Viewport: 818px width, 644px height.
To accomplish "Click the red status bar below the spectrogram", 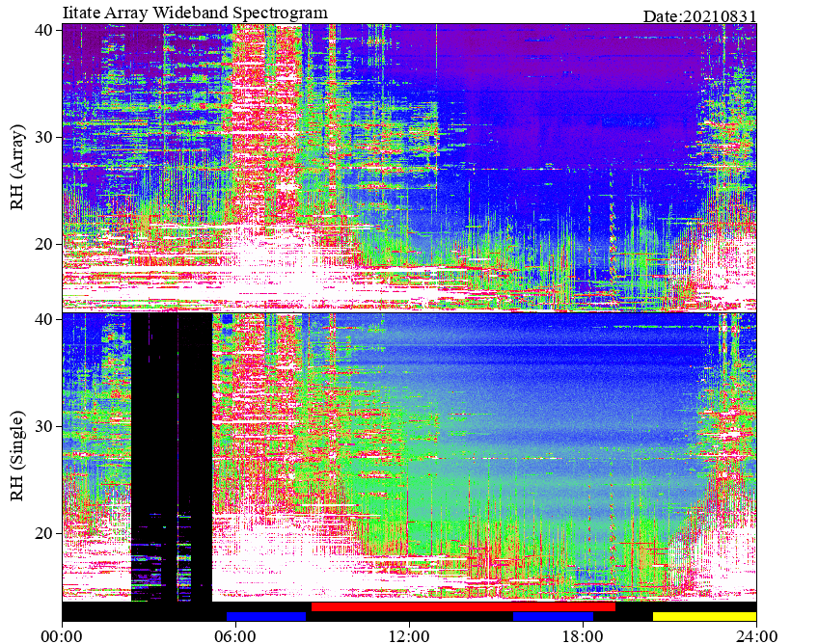I will tap(463, 606).
